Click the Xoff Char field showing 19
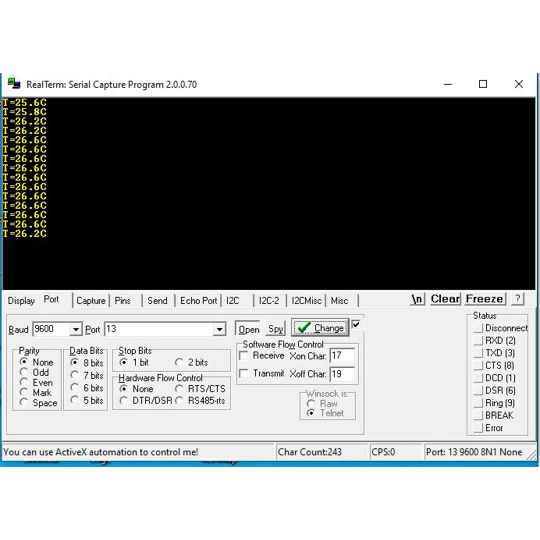This screenshot has height=540, width=540. (x=342, y=374)
